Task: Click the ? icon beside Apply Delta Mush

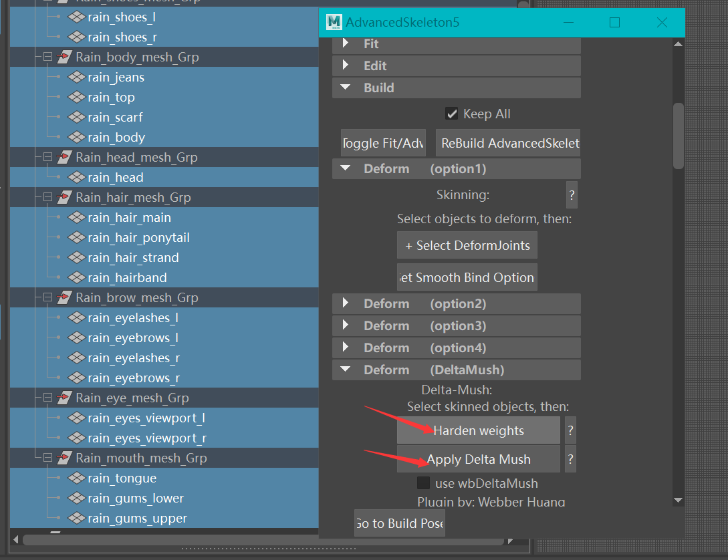Action: tap(570, 459)
